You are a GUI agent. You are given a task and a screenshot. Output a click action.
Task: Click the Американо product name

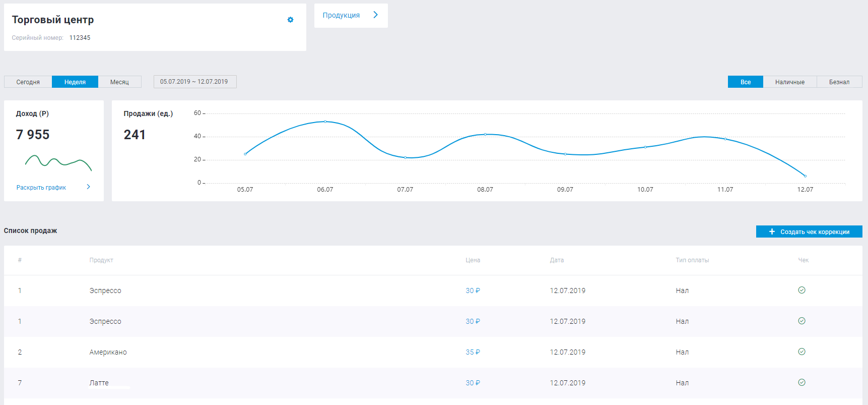(x=108, y=352)
